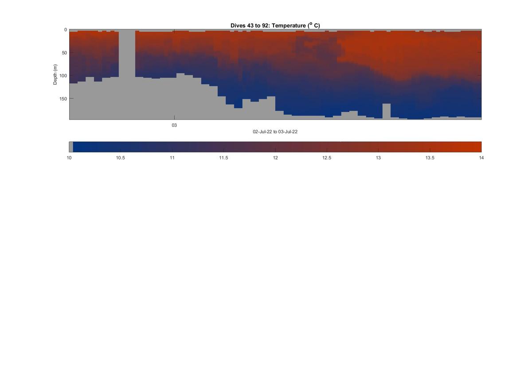Click the '13.5' colorbar tick label
Screen dimensions: 532x392
[x=430, y=158]
